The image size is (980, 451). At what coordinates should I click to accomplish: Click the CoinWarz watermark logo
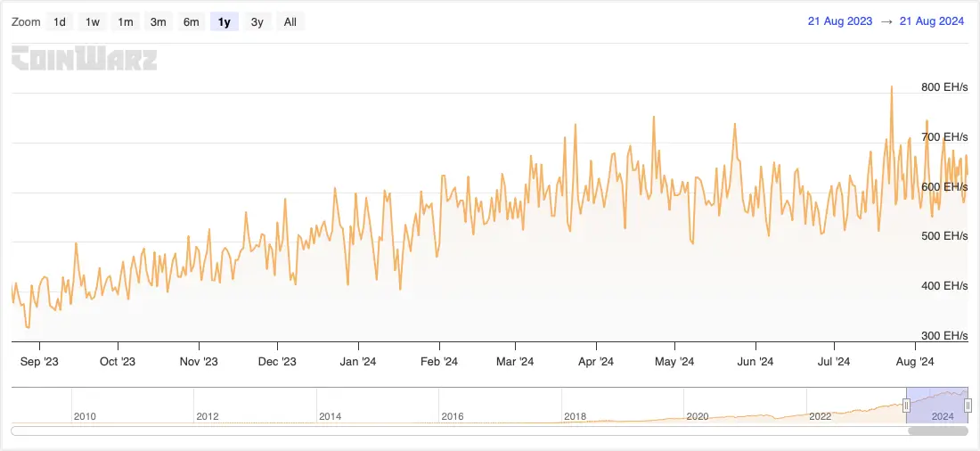[85, 60]
